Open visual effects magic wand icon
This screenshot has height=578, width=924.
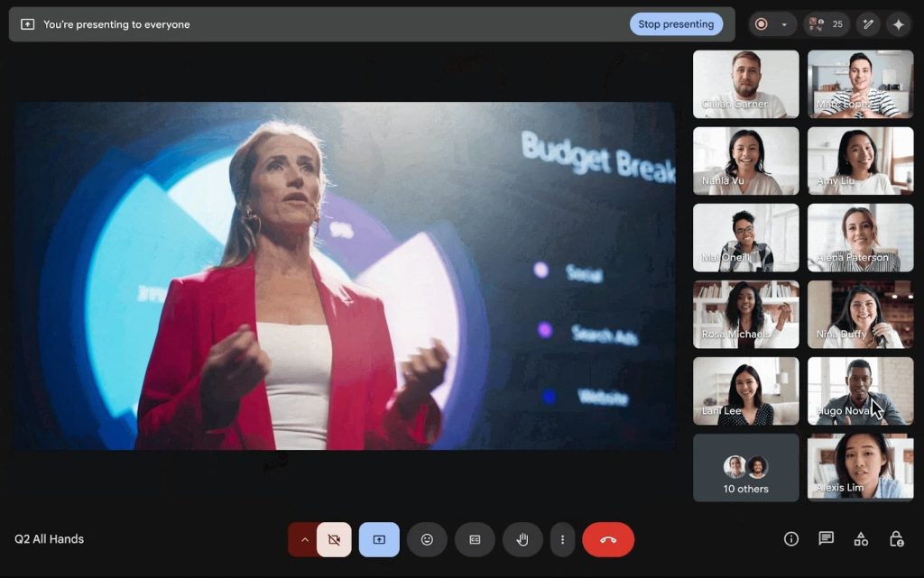click(868, 24)
